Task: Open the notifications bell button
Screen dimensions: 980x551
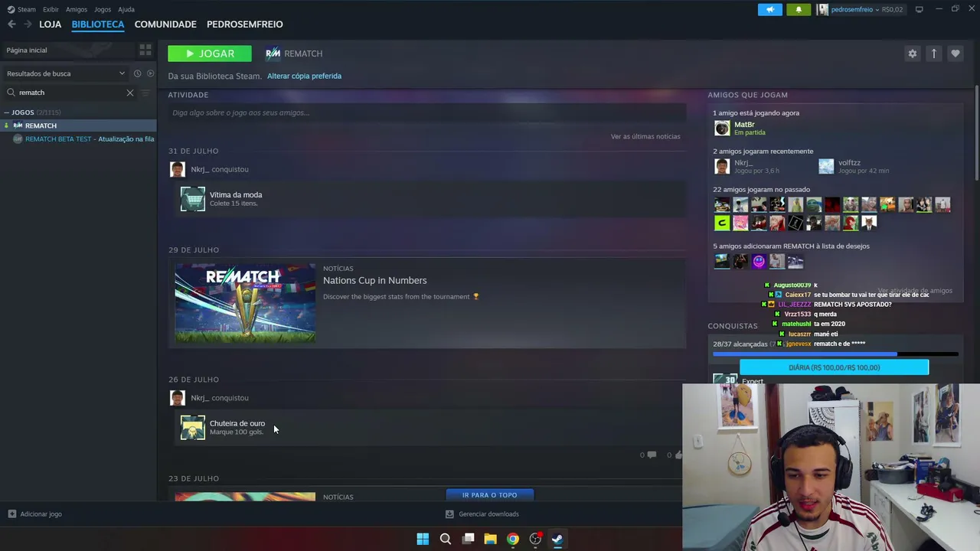Action: 799,9
